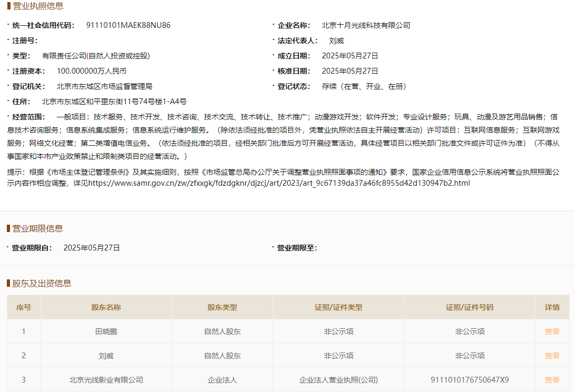The height and width of the screenshot is (392, 575).
Task: Click address 北京市东城区和平里东街11号74号楼1-A4号
Action: point(114,102)
